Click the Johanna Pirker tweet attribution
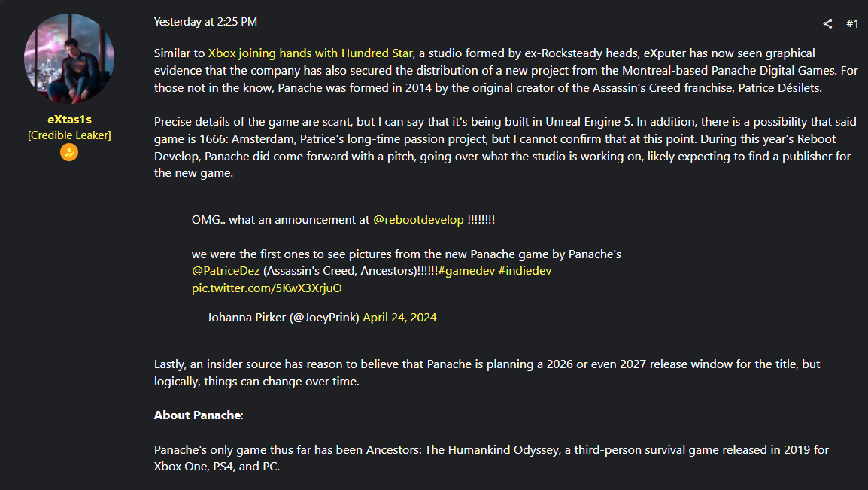 (276, 317)
